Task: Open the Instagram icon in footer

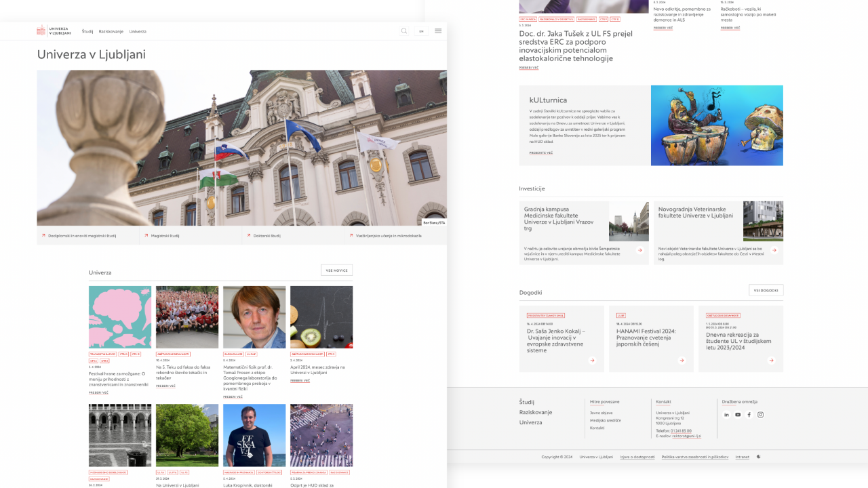Action: 760,415
